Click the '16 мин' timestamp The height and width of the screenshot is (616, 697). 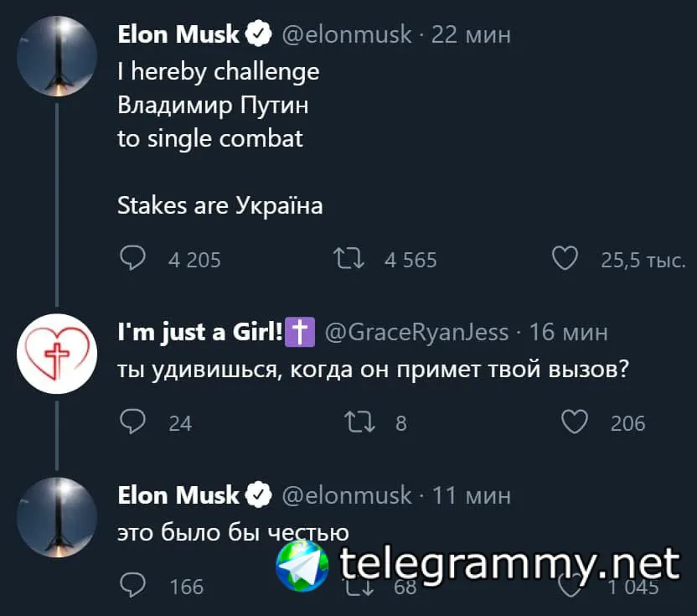point(569,333)
